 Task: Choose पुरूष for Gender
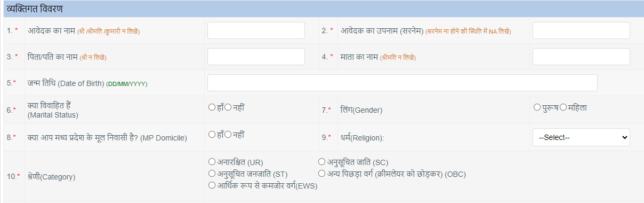coord(537,107)
